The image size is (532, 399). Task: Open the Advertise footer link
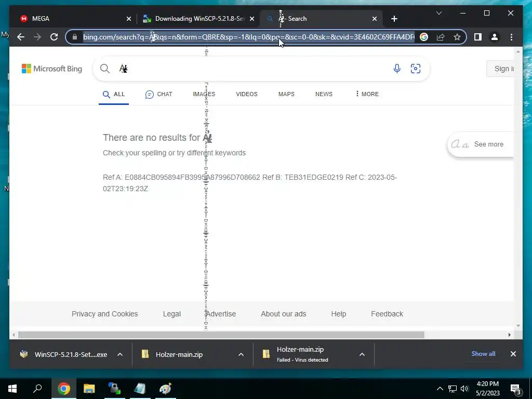click(x=220, y=314)
